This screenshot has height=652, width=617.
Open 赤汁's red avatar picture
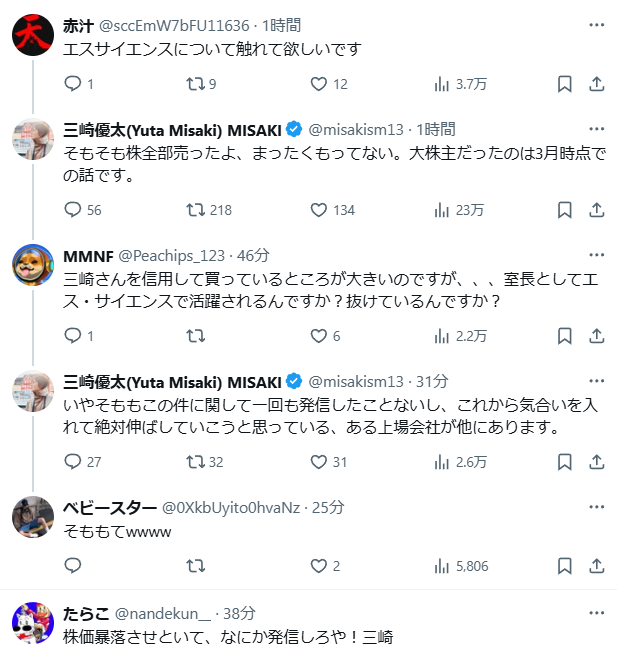(x=33, y=36)
